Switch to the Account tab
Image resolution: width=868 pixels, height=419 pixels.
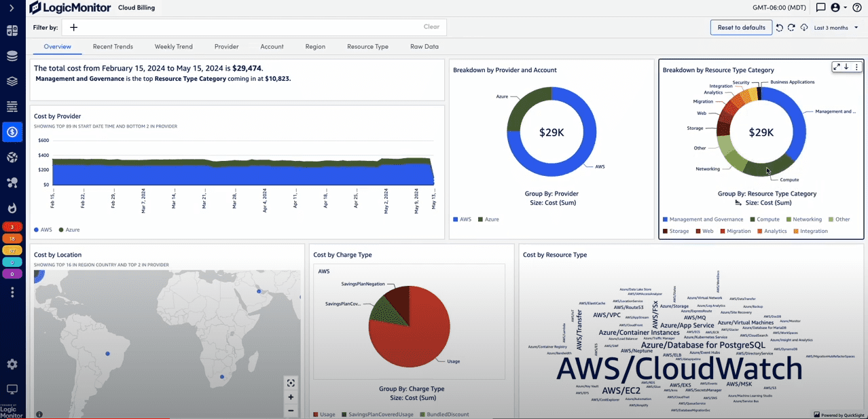pyautogui.click(x=272, y=47)
